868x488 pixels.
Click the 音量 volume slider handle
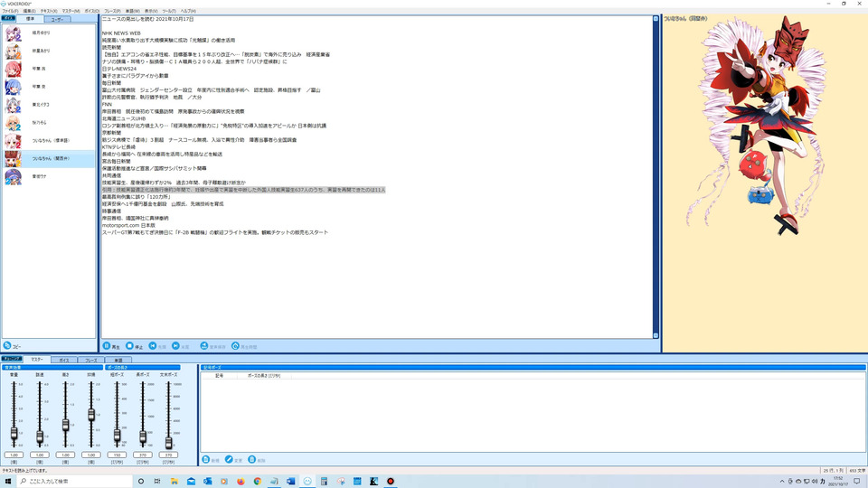[x=14, y=434]
